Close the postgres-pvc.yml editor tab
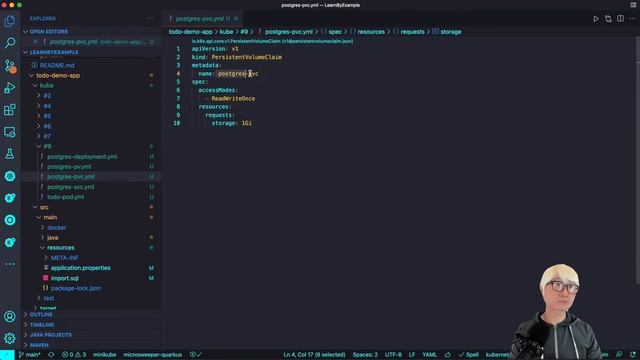The height and width of the screenshot is (360, 640). [x=236, y=19]
